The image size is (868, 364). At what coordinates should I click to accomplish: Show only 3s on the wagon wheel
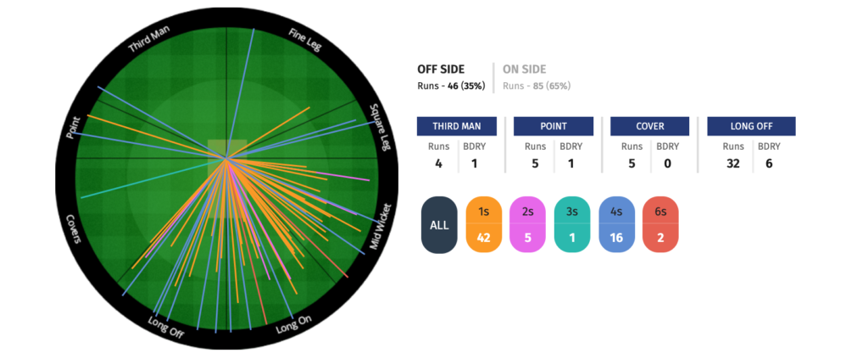point(572,224)
